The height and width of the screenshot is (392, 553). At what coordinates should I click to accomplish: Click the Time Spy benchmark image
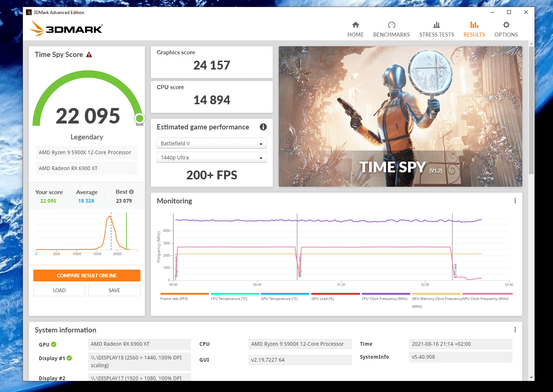(400, 116)
